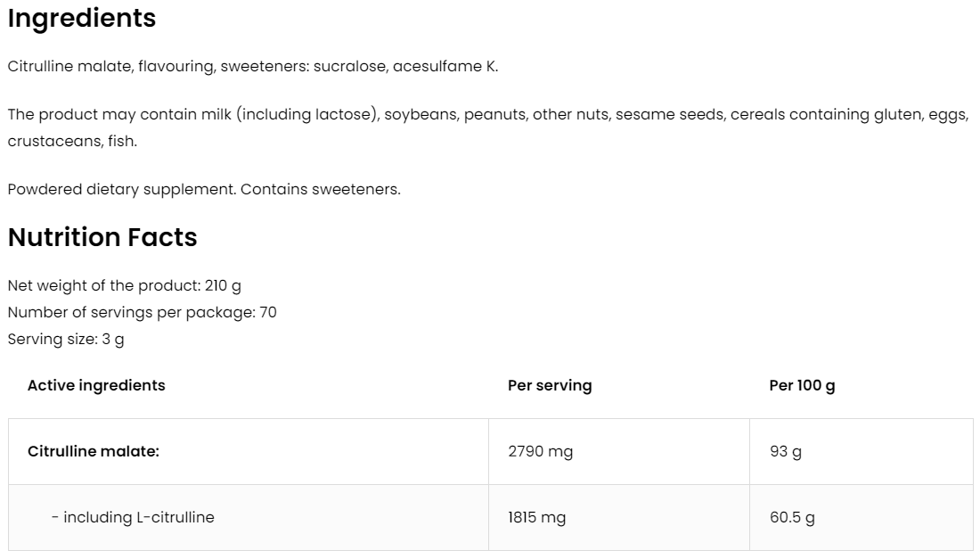Screen dimensions: 980x559
Task: Click the 'Per 100 g' column header
Action: pyautogui.click(x=802, y=385)
